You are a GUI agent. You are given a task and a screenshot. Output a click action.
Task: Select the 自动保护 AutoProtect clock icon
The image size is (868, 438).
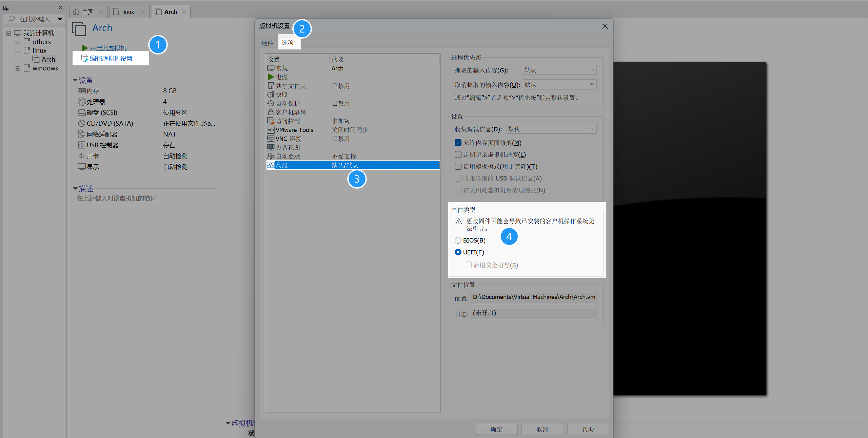pyautogui.click(x=271, y=103)
